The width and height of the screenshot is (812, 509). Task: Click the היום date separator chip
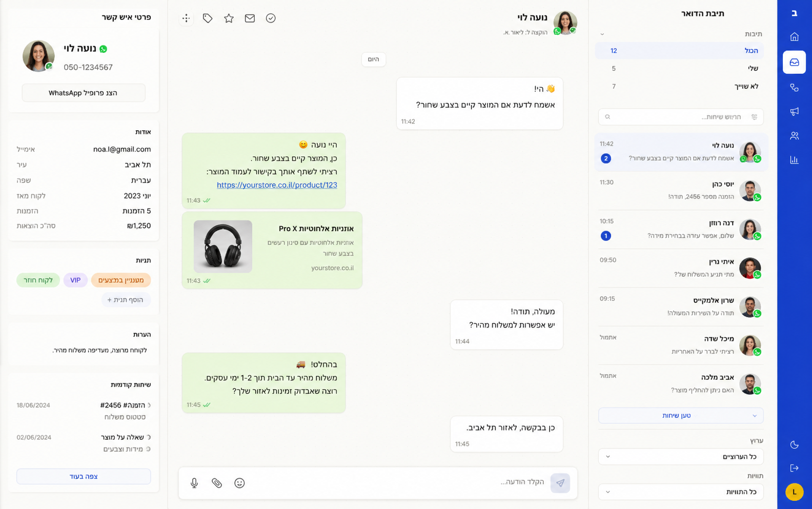[373, 59]
